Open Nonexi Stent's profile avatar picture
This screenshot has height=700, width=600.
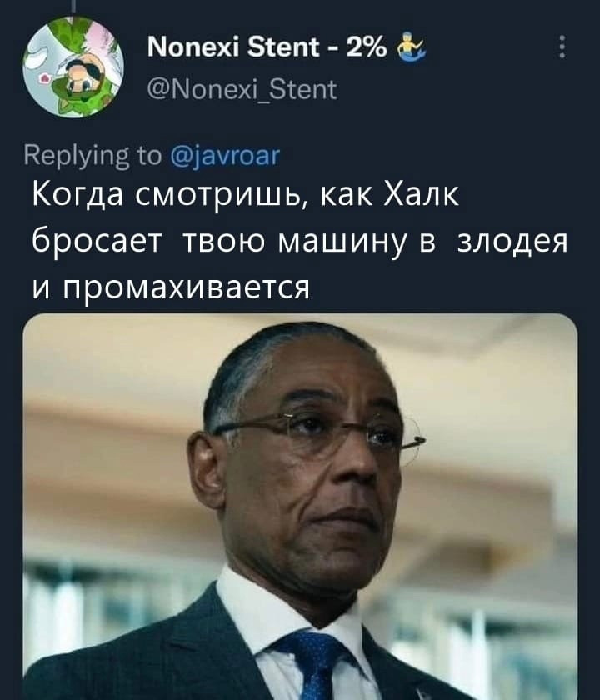click(x=73, y=67)
